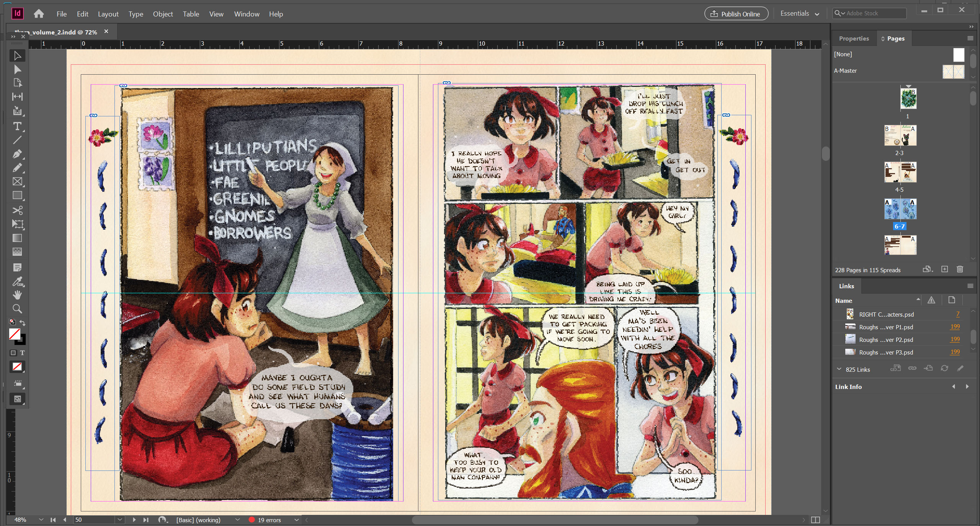Jump to page 199 link for Roughs P2.psd
This screenshot has height=526, width=980.
click(x=955, y=340)
